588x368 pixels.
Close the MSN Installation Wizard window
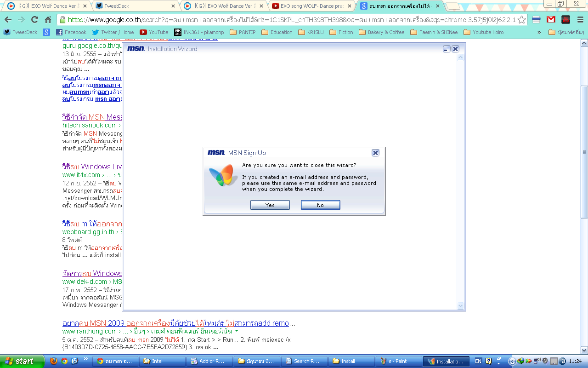click(455, 49)
